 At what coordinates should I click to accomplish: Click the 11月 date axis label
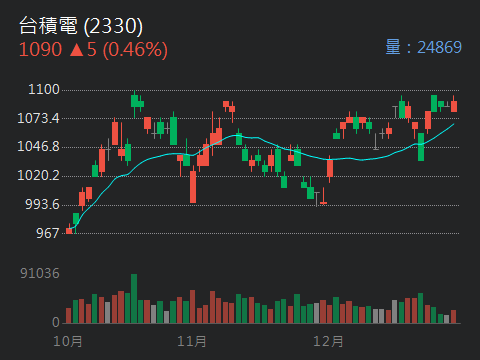(191, 341)
